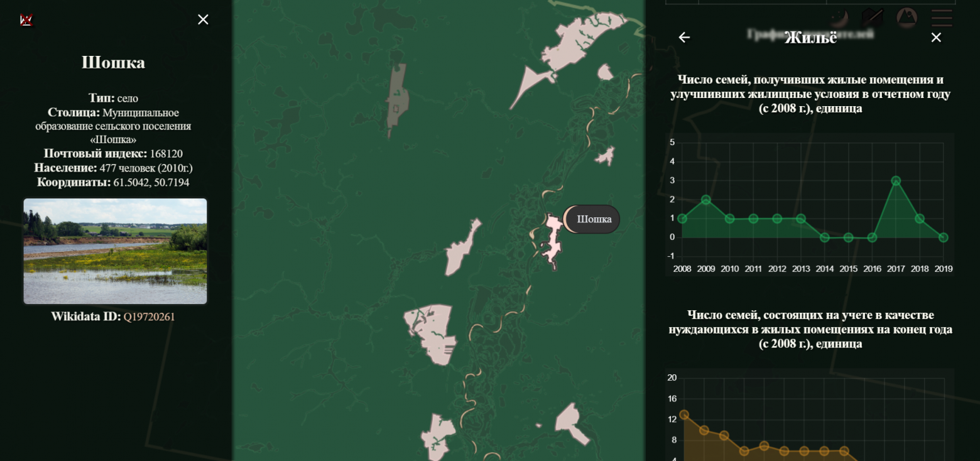Toggle night mode with the moon icon
980x461 pixels.
pyautogui.click(x=838, y=18)
